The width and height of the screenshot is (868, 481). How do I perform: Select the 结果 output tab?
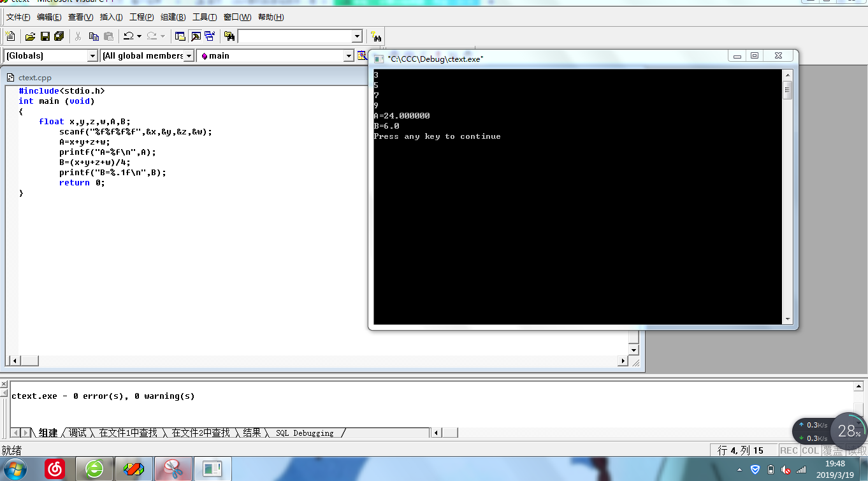(x=252, y=433)
